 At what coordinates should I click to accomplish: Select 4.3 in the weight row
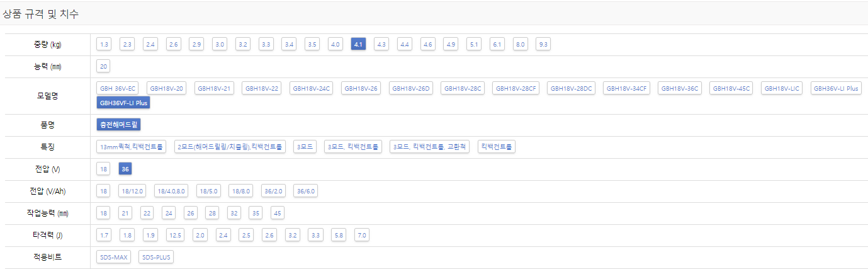tap(381, 44)
